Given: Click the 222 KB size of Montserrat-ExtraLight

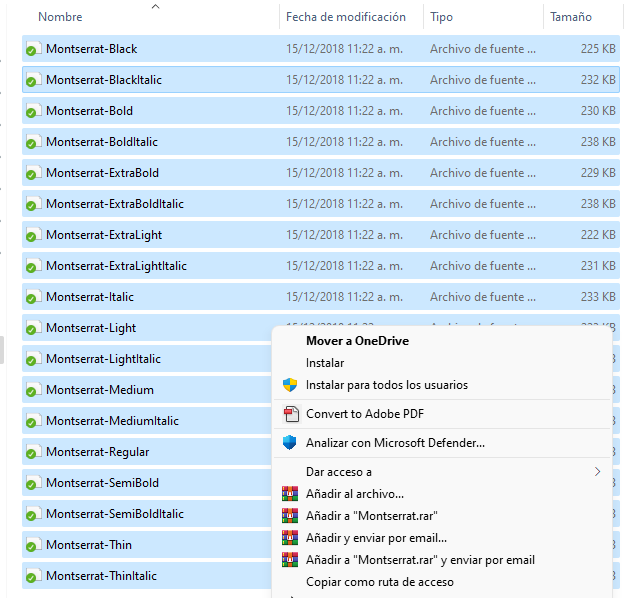Looking at the screenshot, I should point(598,235).
